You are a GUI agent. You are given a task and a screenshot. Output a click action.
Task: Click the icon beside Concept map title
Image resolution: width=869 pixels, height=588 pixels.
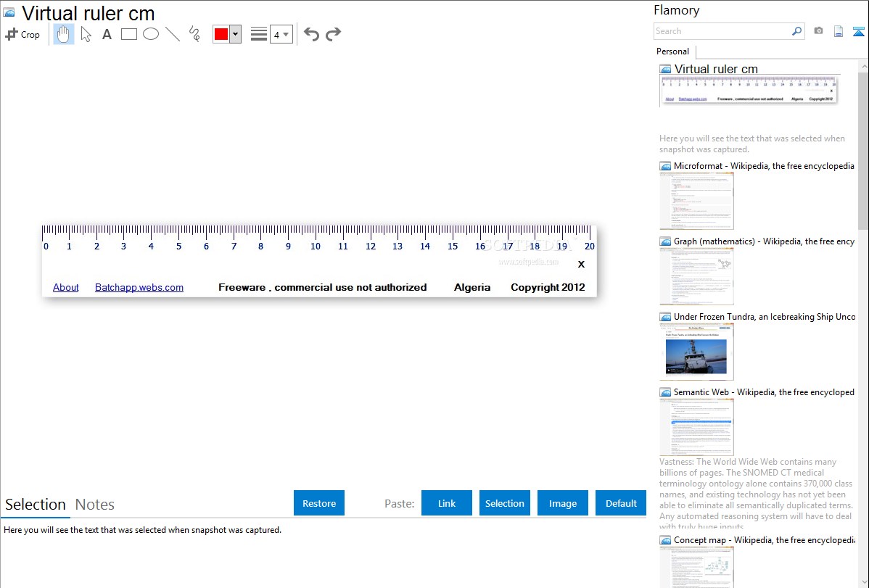[x=666, y=540]
